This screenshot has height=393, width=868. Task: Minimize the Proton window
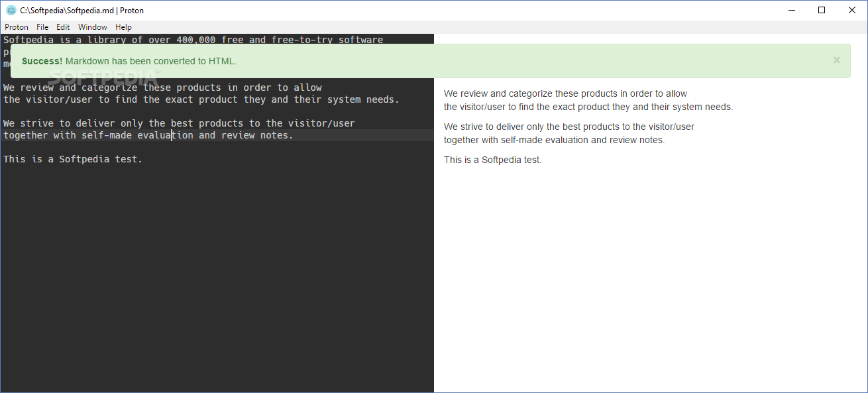[x=791, y=10]
